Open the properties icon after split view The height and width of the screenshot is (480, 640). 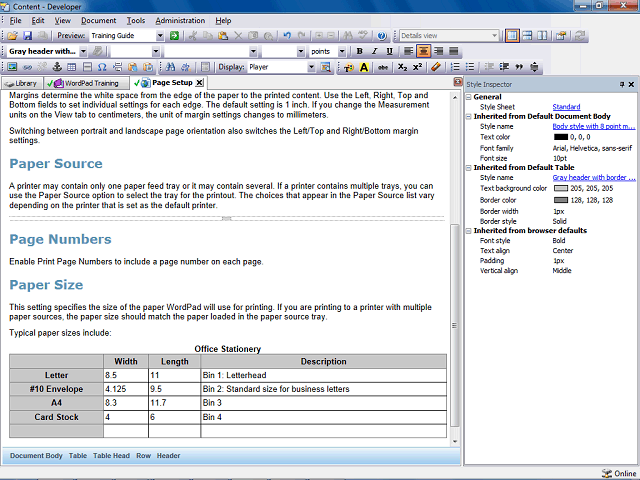561,36
